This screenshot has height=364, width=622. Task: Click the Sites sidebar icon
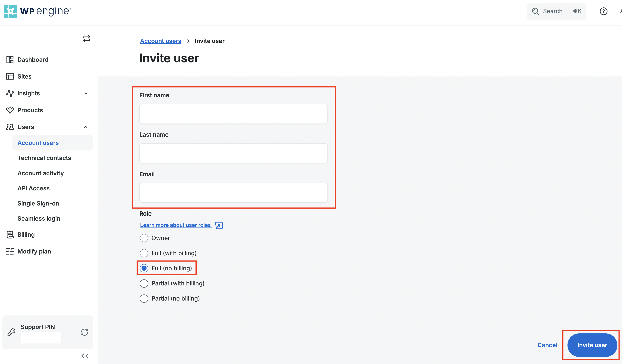pyautogui.click(x=10, y=76)
